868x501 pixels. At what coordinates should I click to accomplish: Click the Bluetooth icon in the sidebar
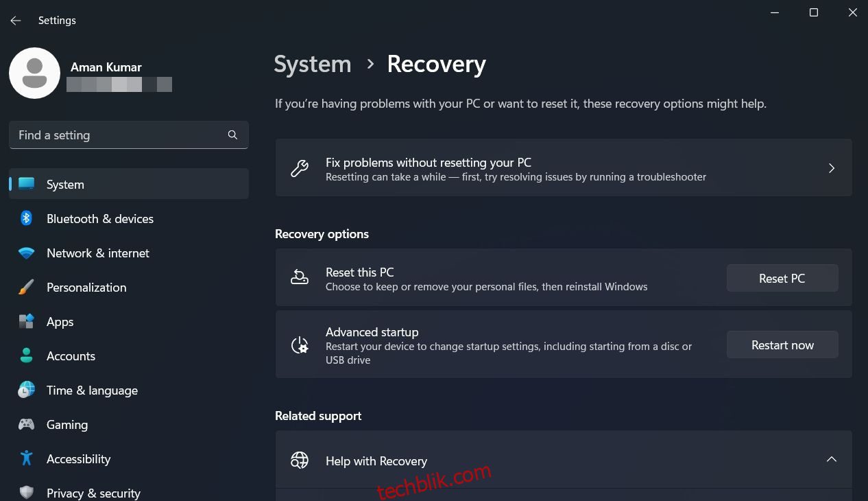click(26, 218)
